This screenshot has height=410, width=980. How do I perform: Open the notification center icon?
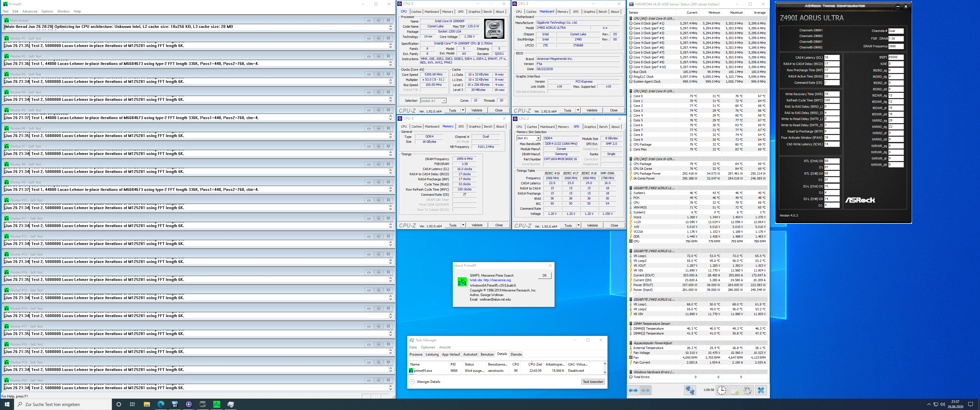(x=971, y=404)
